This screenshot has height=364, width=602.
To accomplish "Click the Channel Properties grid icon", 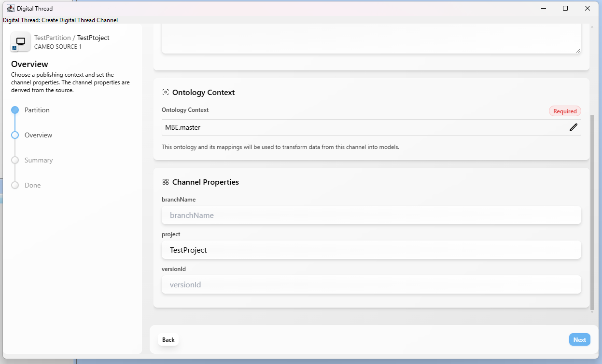I will tap(166, 182).
